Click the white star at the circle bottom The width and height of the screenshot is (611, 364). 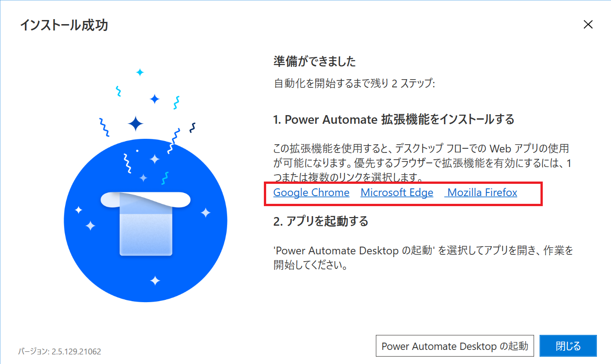(x=155, y=280)
